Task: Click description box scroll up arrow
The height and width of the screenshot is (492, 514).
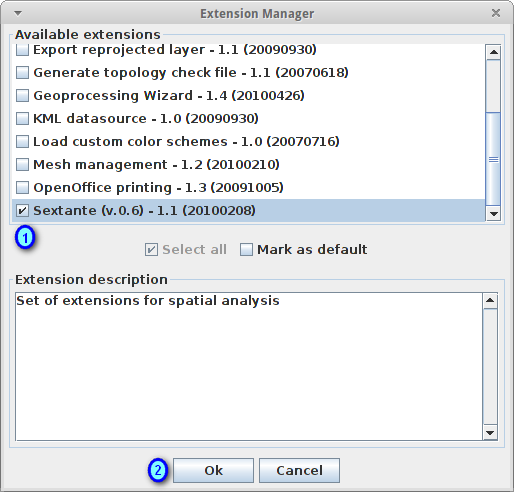Action: [x=490, y=300]
